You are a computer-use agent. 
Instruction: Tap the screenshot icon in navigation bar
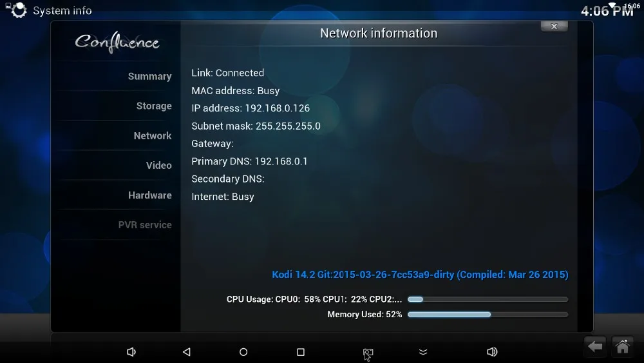coord(368,352)
